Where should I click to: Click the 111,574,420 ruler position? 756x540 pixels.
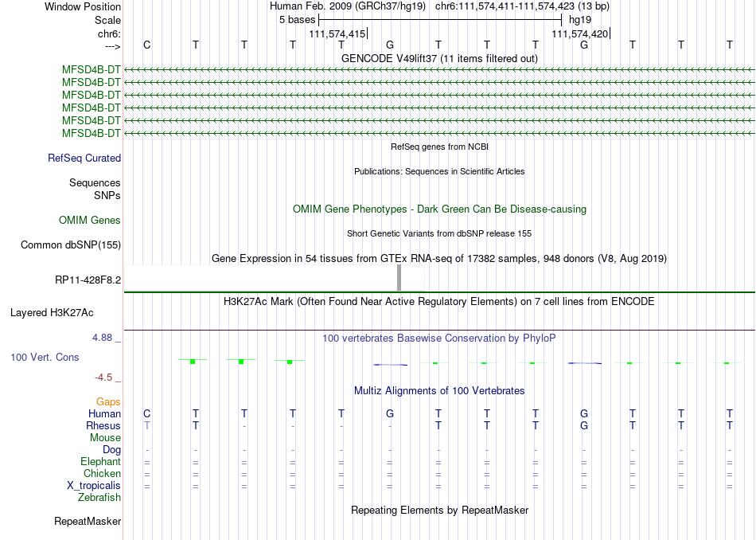(x=580, y=33)
